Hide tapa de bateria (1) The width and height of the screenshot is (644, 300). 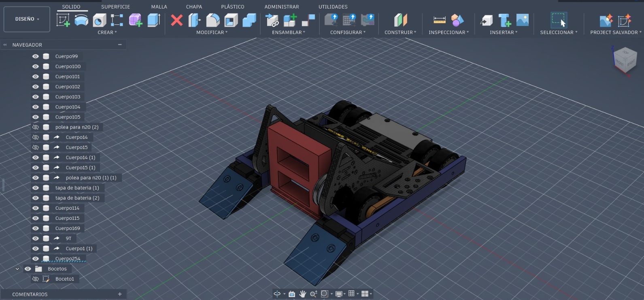click(36, 188)
